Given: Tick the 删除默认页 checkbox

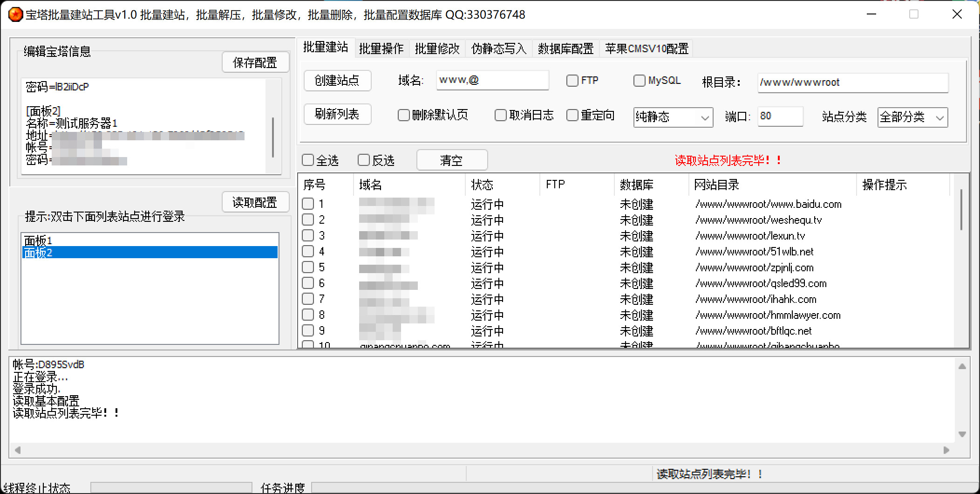Looking at the screenshot, I should click(x=404, y=115).
